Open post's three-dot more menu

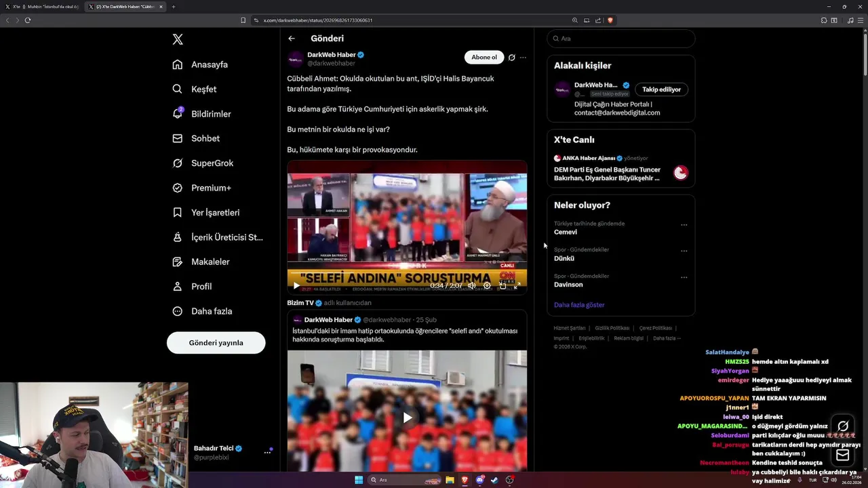pyautogui.click(x=523, y=58)
